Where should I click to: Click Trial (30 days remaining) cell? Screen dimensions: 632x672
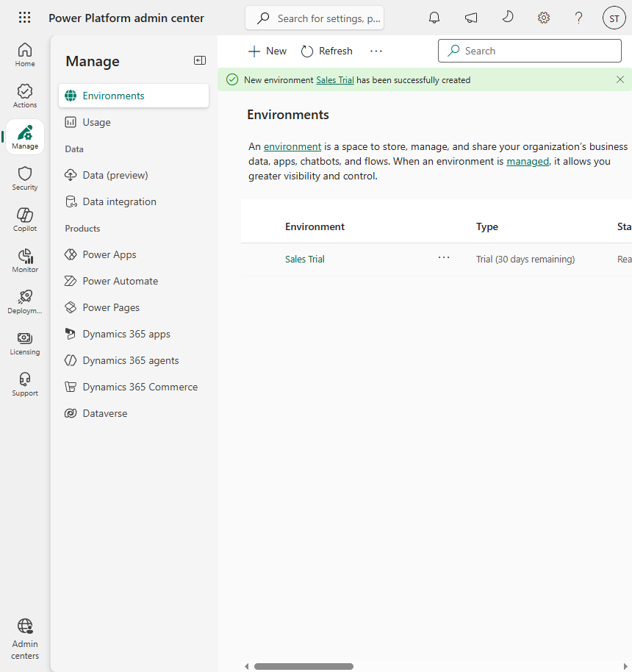[x=525, y=260]
